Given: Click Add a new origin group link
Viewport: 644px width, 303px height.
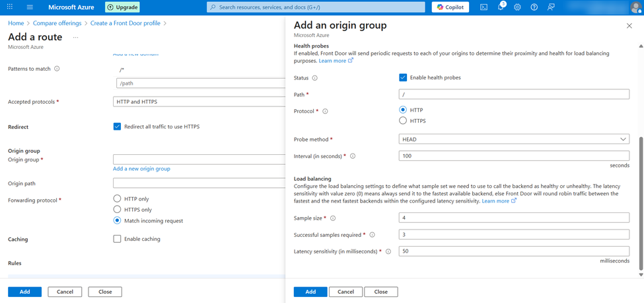Looking at the screenshot, I should [141, 169].
